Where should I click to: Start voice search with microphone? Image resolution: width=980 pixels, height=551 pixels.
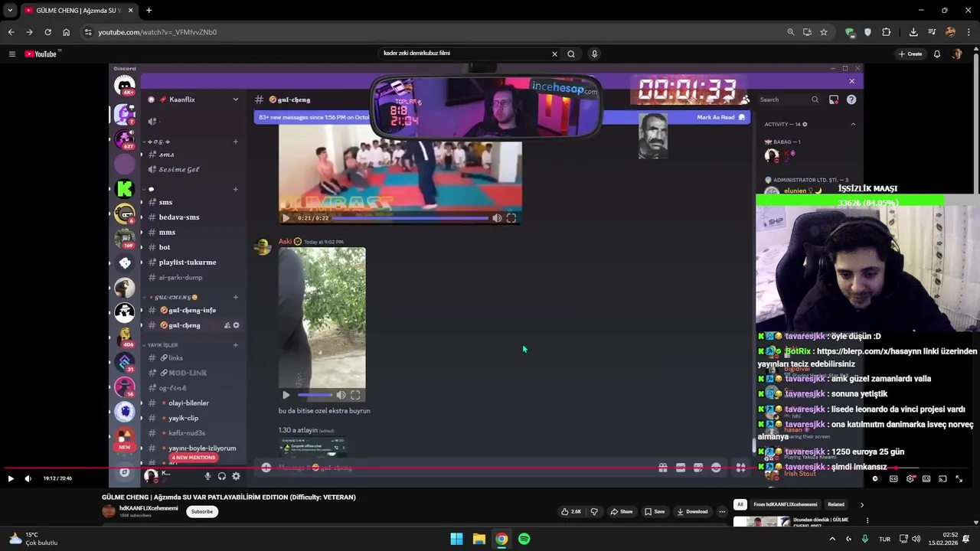click(x=594, y=54)
